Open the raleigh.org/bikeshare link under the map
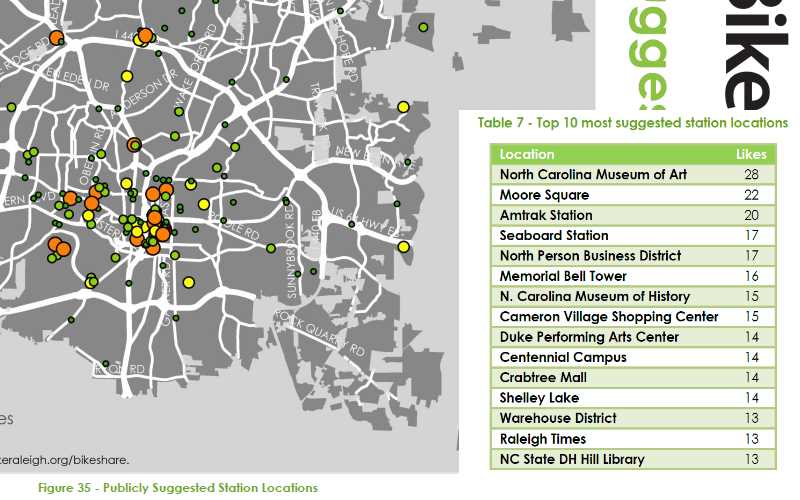Viewport: 800px width, 500px height. [64, 460]
